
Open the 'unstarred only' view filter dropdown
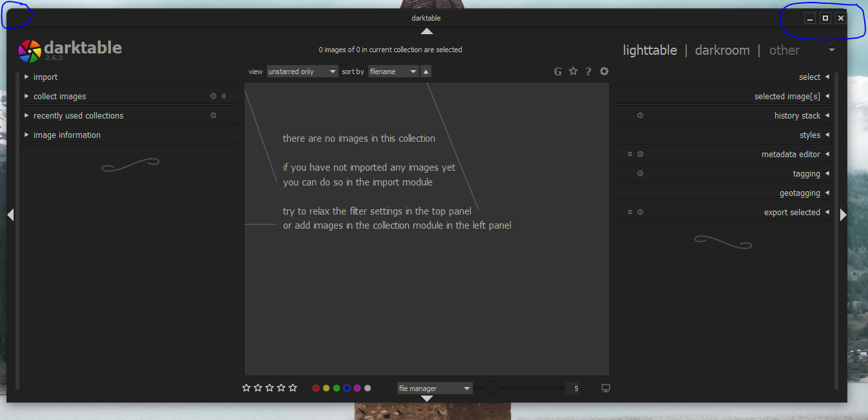(302, 72)
